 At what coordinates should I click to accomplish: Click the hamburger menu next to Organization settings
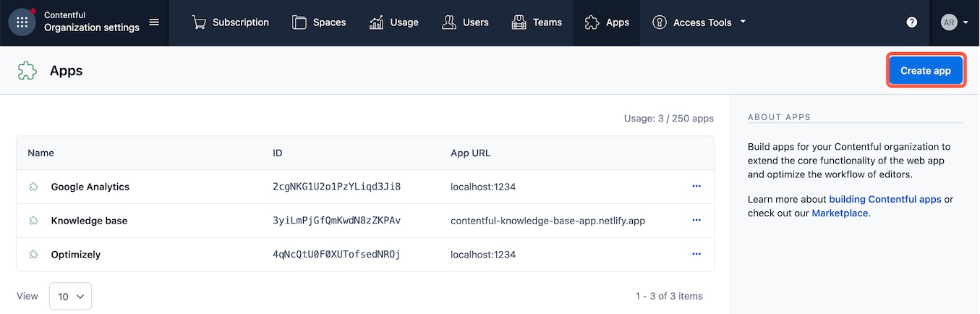click(x=154, y=22)
